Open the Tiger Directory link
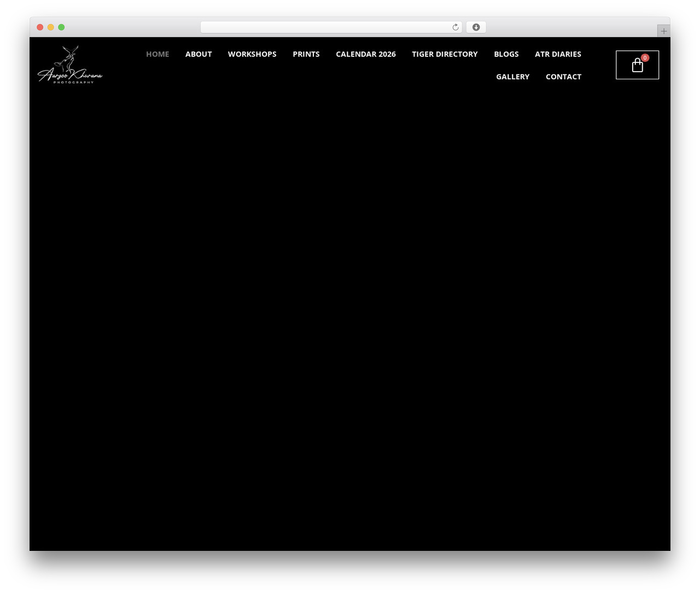This screenshot has height=593, width=700. click(x=445, y=54)
